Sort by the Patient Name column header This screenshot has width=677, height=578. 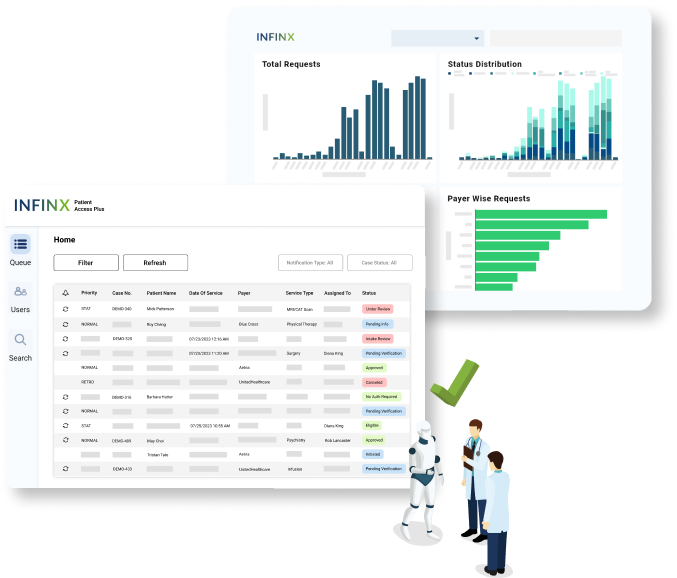[161, 293]
